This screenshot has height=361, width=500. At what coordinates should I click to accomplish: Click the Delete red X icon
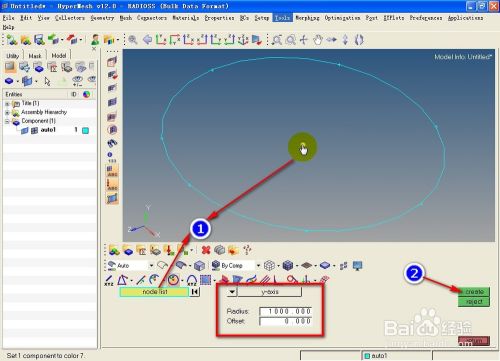coord(206,250)
